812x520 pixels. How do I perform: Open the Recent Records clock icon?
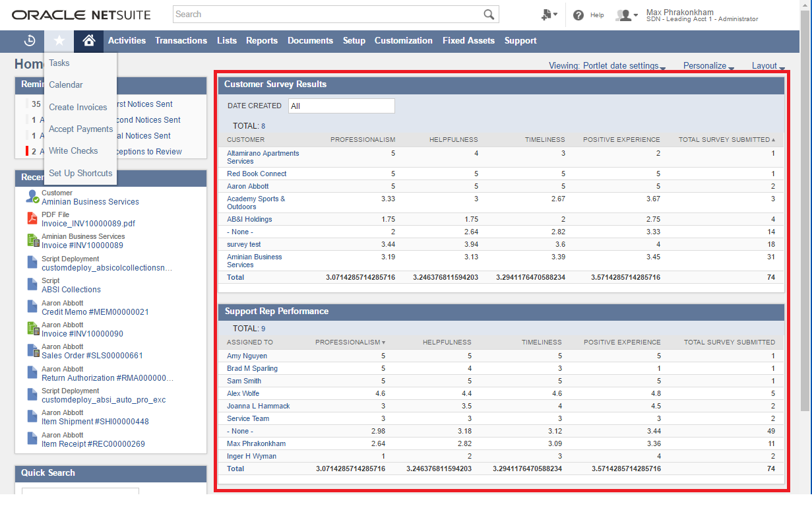(30, 41)
